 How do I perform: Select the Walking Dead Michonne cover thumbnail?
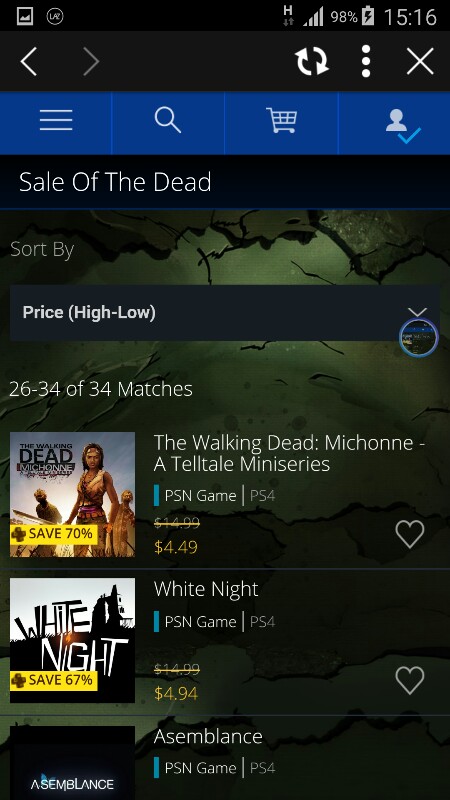[x=72, y=494]
